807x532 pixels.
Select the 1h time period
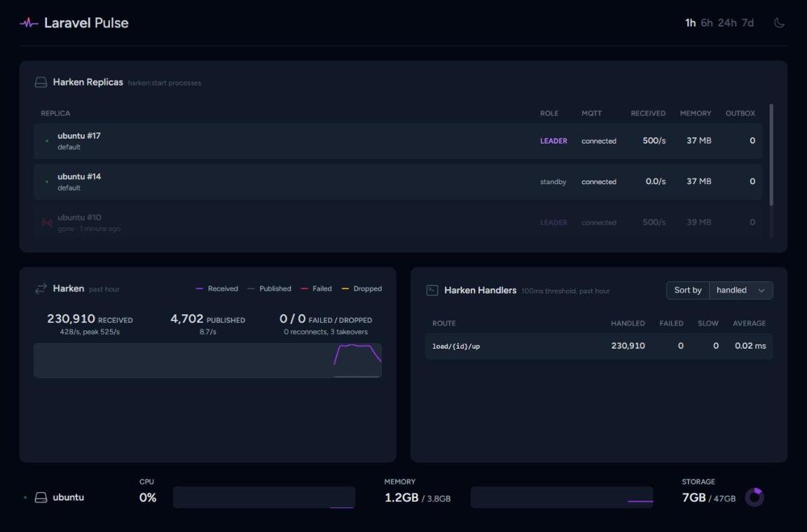point(690,22)
